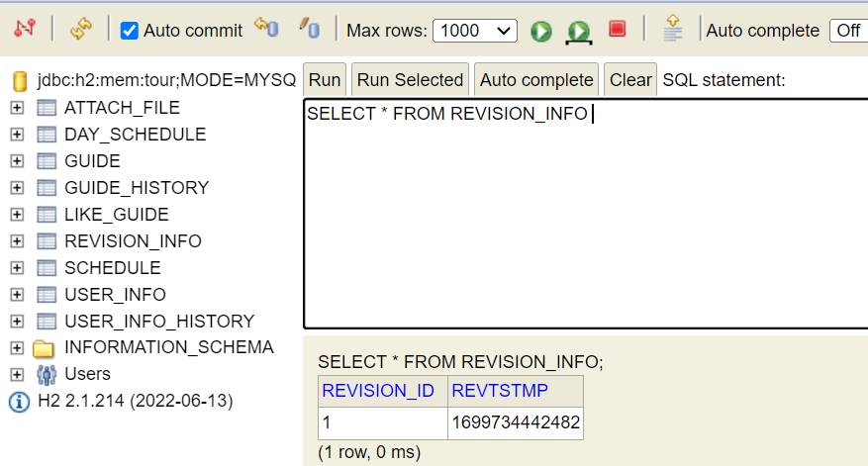Expand the INFORMATION_SCHEMA folder node
Image resolution: width=868 pixels, height=466 pixels.
17,347
